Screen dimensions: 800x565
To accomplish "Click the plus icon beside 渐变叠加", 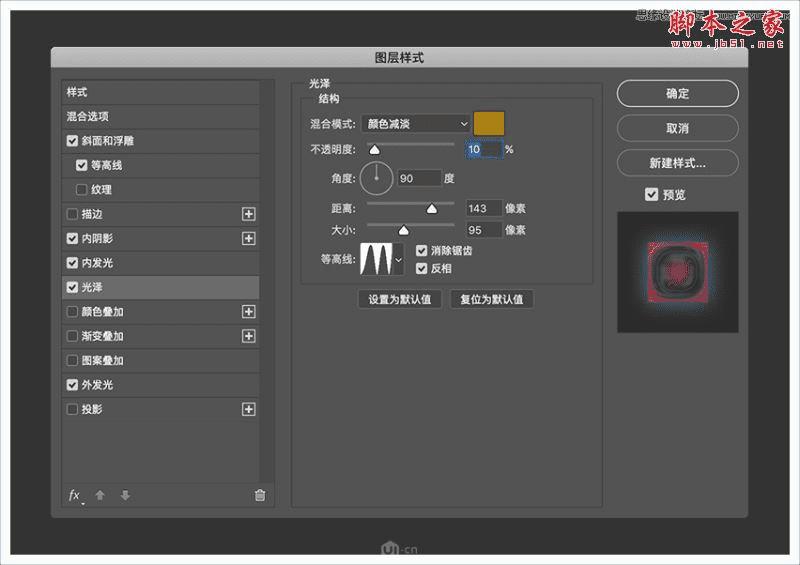I will tap(248, 336).
